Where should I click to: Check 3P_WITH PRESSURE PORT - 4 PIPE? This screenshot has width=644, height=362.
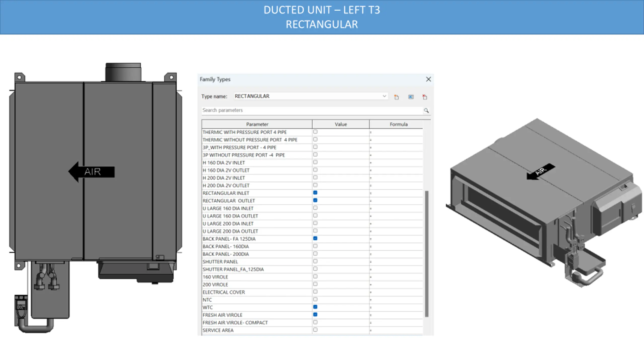(315, 147)
